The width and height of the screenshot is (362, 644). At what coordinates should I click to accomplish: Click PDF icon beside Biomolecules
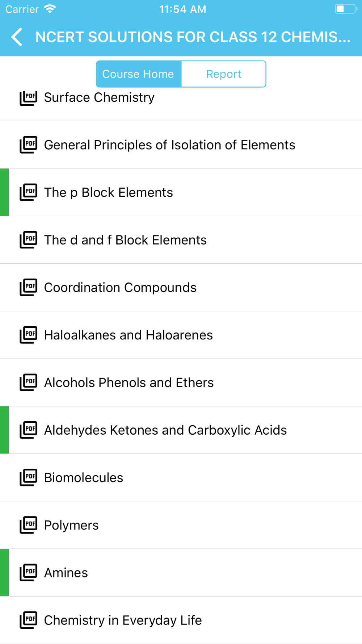coord(28,477)
